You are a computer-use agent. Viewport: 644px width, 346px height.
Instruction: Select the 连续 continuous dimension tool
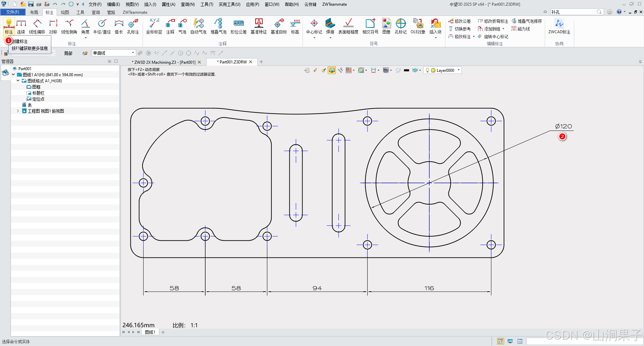coord(21,27)
